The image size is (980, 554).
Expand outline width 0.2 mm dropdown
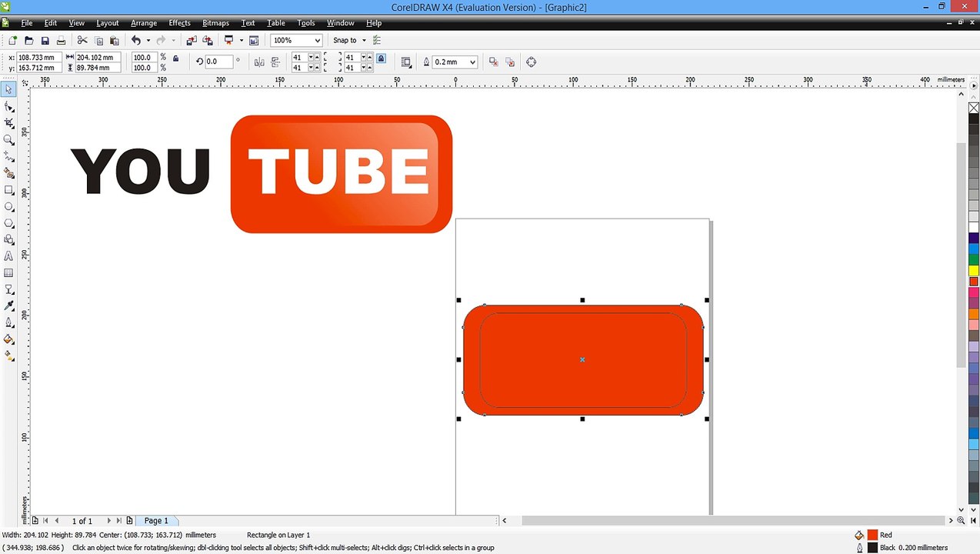tap(472, 62)
